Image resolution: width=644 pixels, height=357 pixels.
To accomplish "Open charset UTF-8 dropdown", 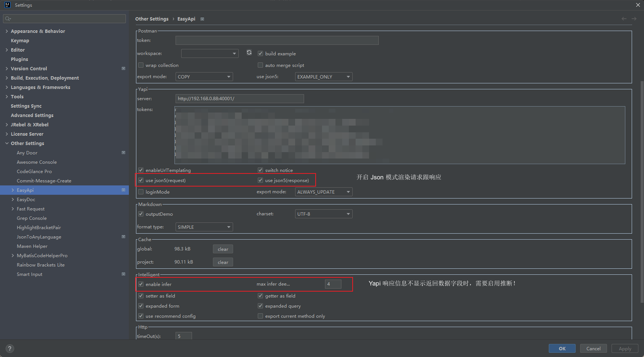I will [x=323, y=214].
